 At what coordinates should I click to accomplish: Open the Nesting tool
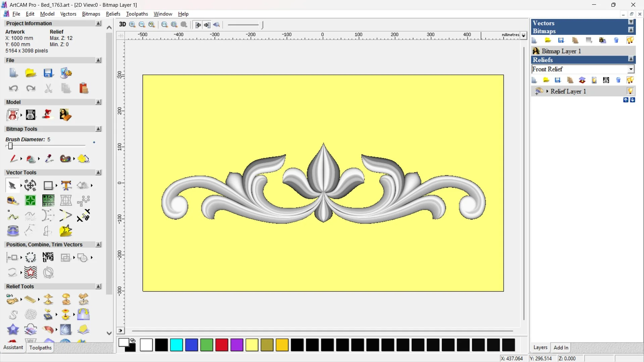point(48,257)
